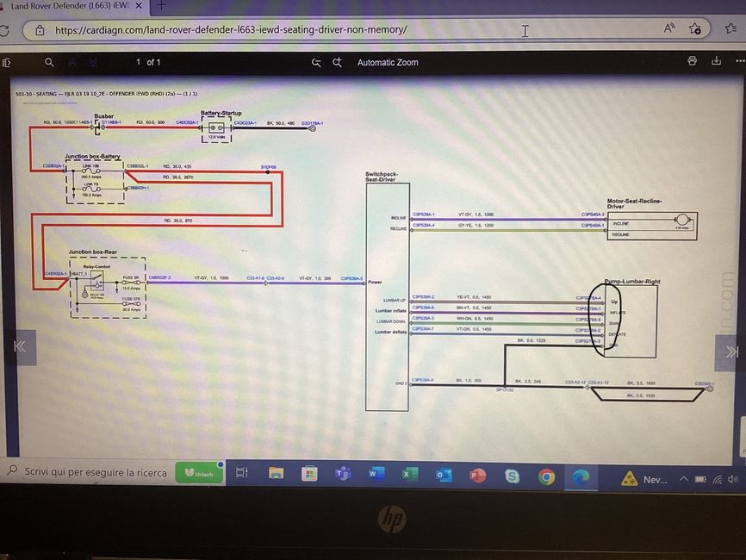Open the PDF viewer more tools menu
Image resolution: width=746 pixels, height=560 pixels.
click(x=740, y=61)
